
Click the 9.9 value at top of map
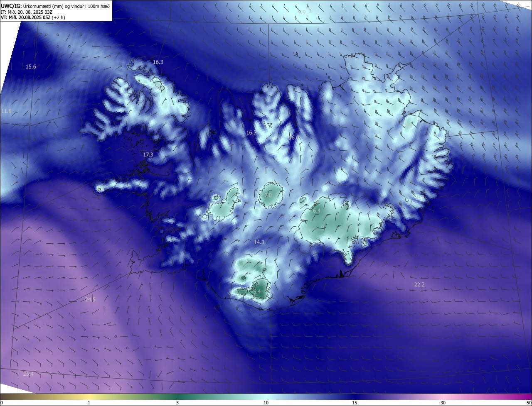tap(302, 12)
